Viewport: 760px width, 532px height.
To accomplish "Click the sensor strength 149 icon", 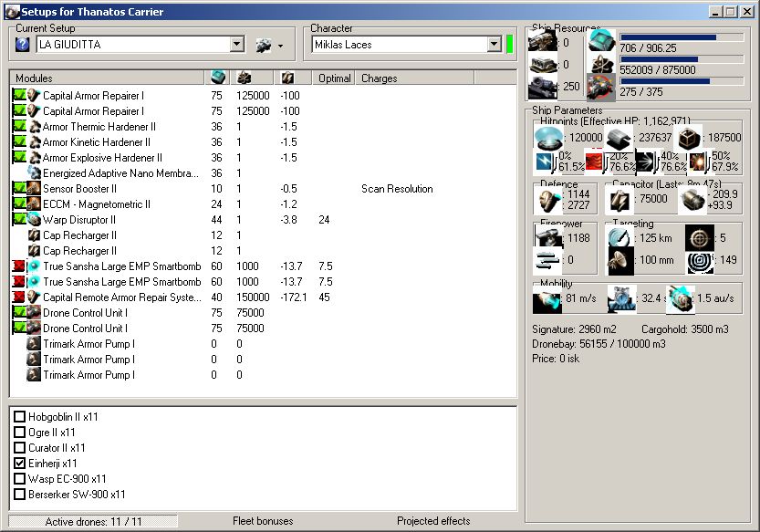I will point(700,261).
